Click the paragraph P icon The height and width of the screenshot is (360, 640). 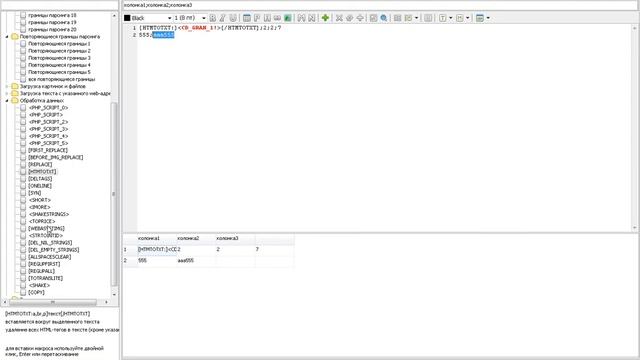pyautogui.click(x=257, y=18)
